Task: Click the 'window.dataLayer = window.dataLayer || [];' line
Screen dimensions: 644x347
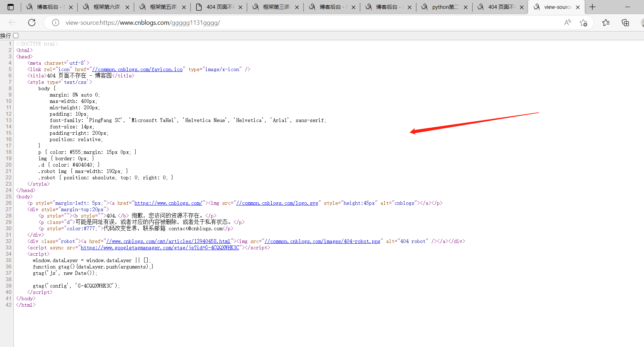Action: point(92,260)
